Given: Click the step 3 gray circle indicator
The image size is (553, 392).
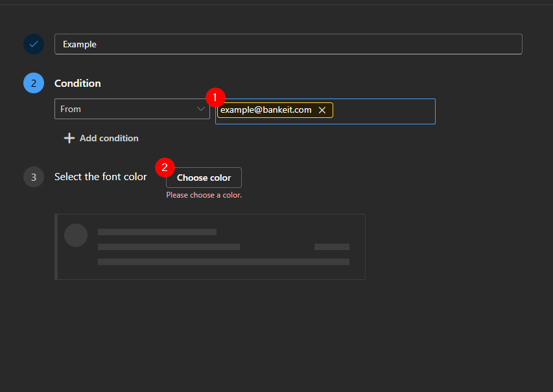Looking at the screenshot, I should click(34, 177).
